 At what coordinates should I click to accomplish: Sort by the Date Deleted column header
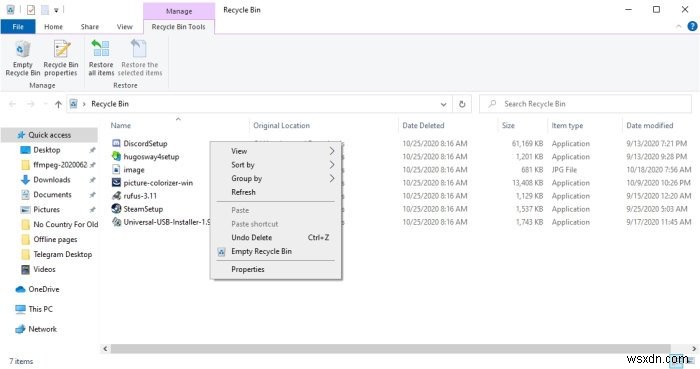(x=423, y=125)
